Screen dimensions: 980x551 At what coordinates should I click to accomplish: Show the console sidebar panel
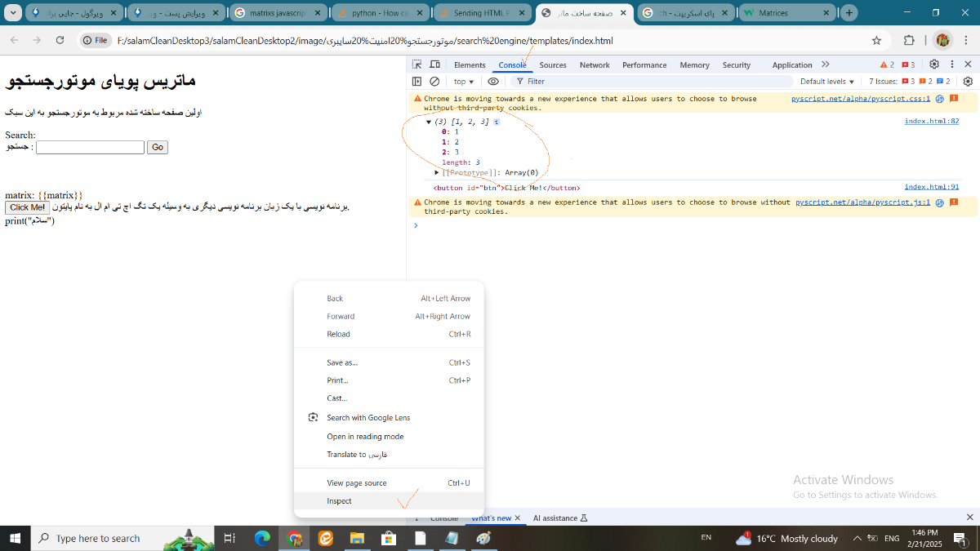coord(417,82)
